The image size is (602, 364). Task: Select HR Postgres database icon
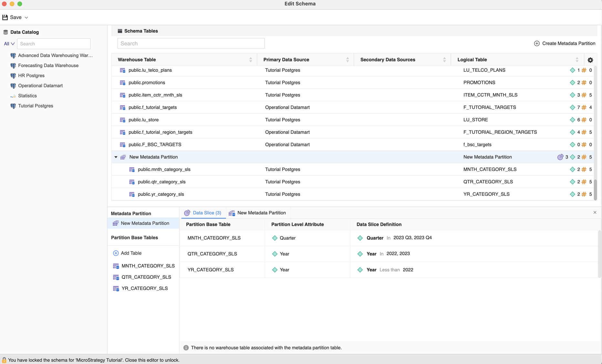click(13, 76)
